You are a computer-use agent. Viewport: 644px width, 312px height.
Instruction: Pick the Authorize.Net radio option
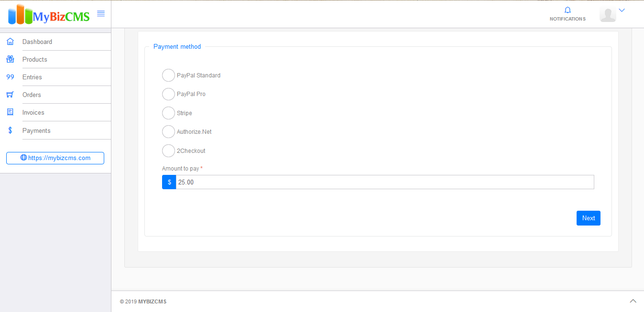pos(168,132)
